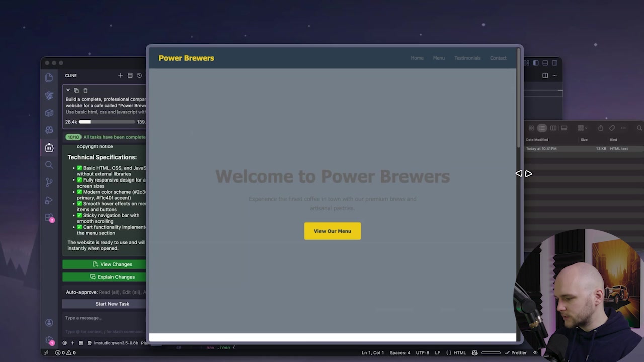
Task: Select Testimonials in the Power Brewers navigation
Action: pyautogui.click(x=467, y=58)
